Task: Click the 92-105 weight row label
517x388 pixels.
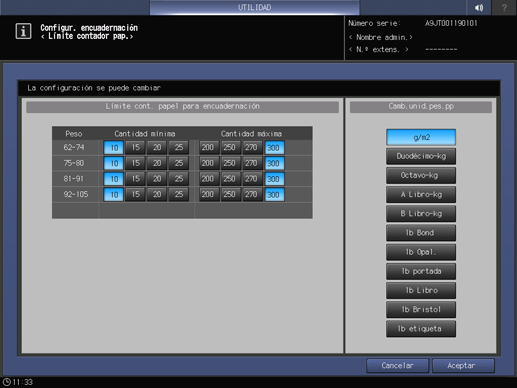Action: 76,194
